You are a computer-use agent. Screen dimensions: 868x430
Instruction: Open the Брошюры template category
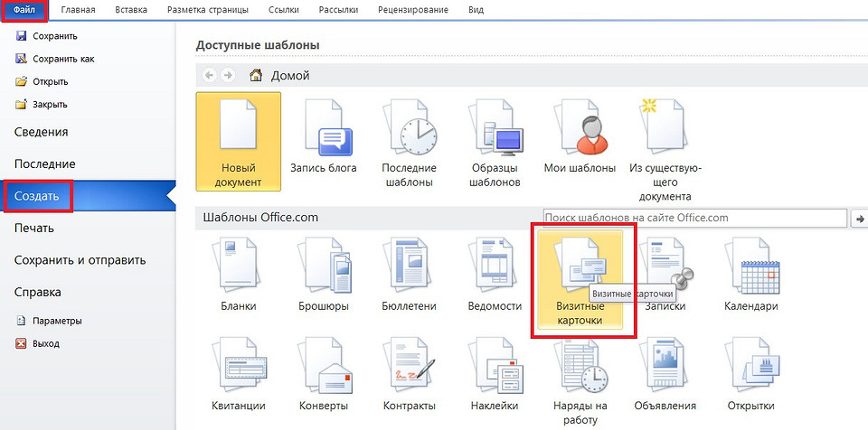(323, 276)
